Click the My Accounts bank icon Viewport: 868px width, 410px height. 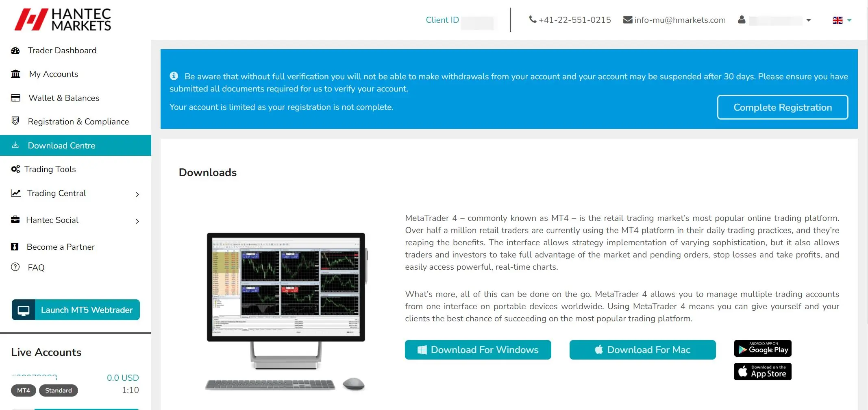click(x=15, y=74)
